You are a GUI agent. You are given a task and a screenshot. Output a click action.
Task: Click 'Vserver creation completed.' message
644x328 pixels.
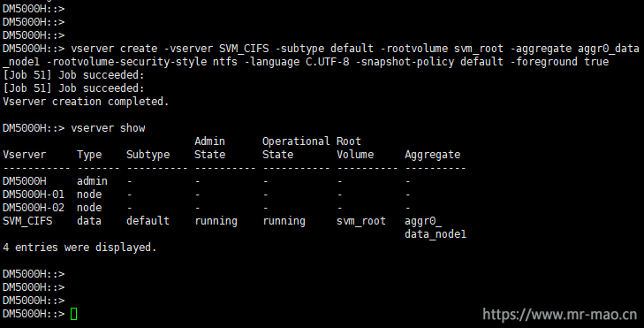(x=86, y=102)
